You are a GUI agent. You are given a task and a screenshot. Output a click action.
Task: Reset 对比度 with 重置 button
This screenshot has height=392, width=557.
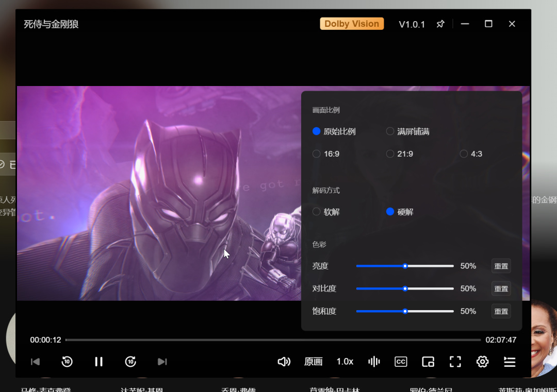(501, 288)
